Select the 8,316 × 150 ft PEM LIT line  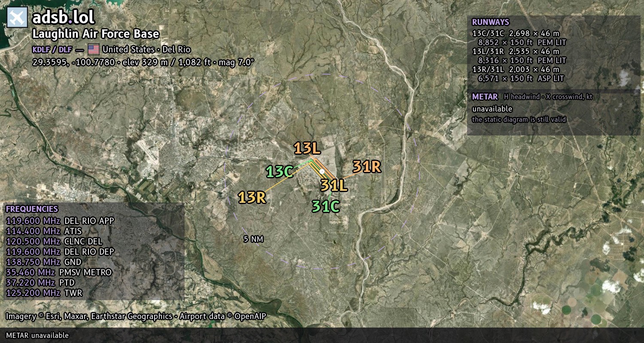point(522,60)
